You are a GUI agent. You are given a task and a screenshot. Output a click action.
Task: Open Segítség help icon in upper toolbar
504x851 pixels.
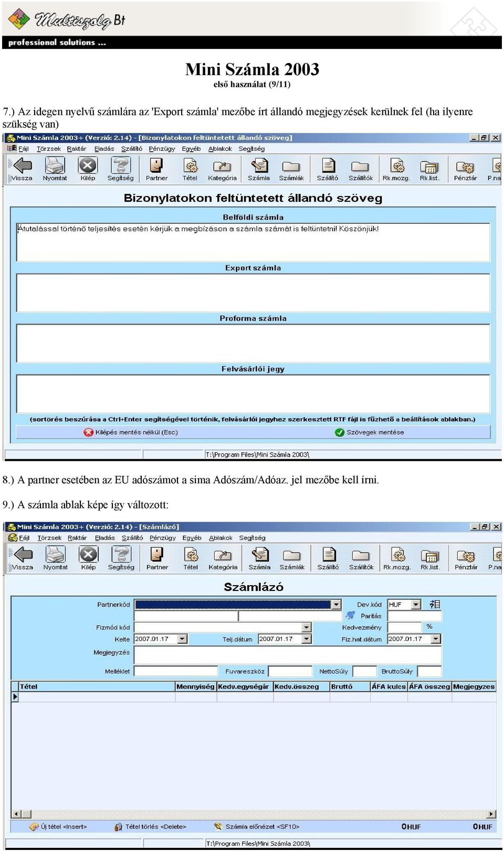(121, 165)
